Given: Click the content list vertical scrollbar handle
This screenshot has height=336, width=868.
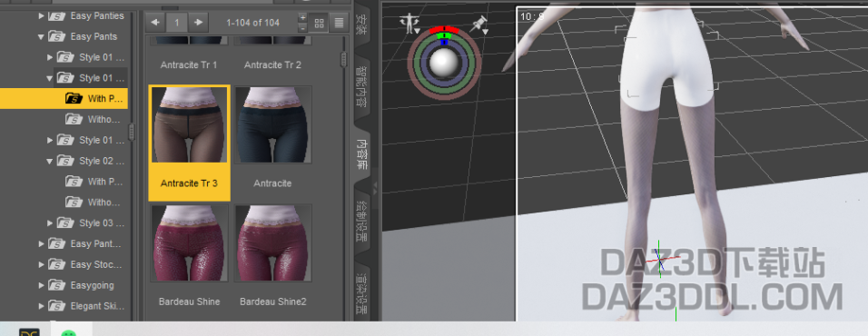Looking at the screenshot, I should tap(344, 59).
